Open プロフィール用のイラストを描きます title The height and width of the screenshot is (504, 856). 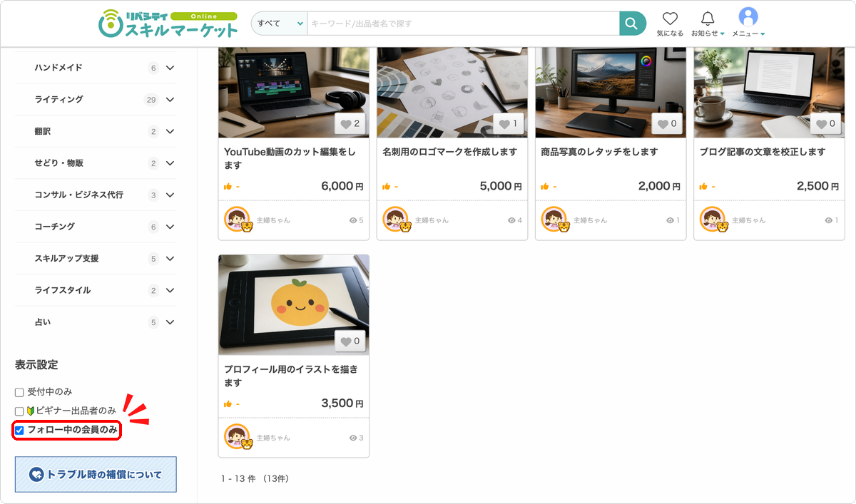coord(291,376)
